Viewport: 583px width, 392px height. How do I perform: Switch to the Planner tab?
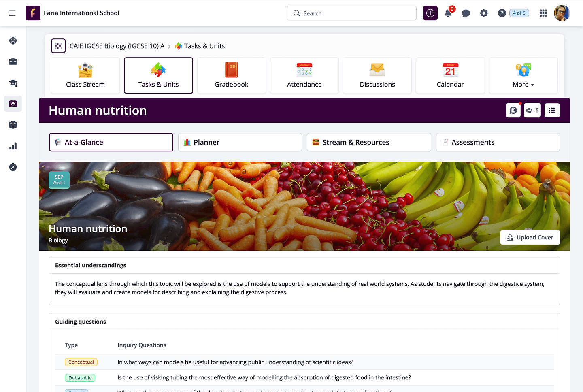(240, 142)
